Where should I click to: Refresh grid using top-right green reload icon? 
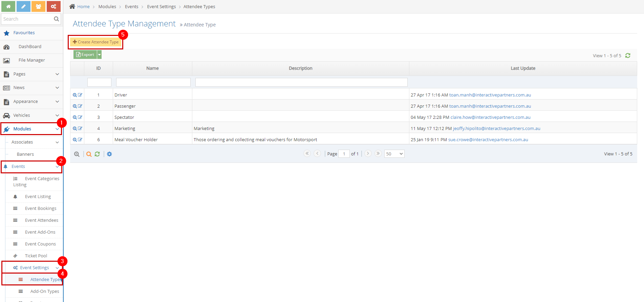(627, 56)
